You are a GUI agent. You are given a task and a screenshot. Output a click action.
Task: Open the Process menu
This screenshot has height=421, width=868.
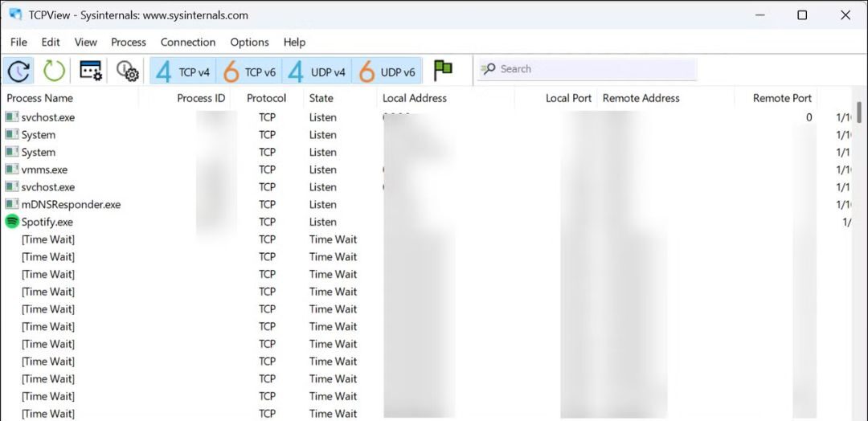click(x=129, y=42)
